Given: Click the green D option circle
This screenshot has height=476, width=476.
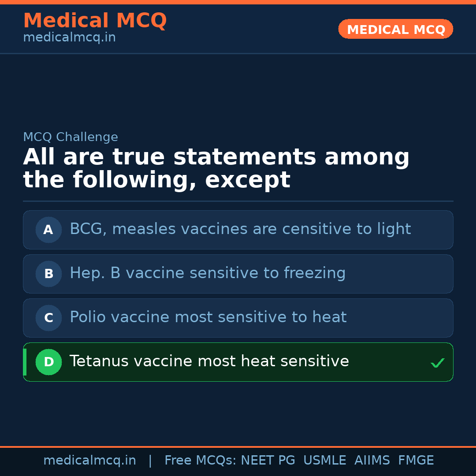Looking at the screenshot, I should pyautogui.click(x=48, y=362).
